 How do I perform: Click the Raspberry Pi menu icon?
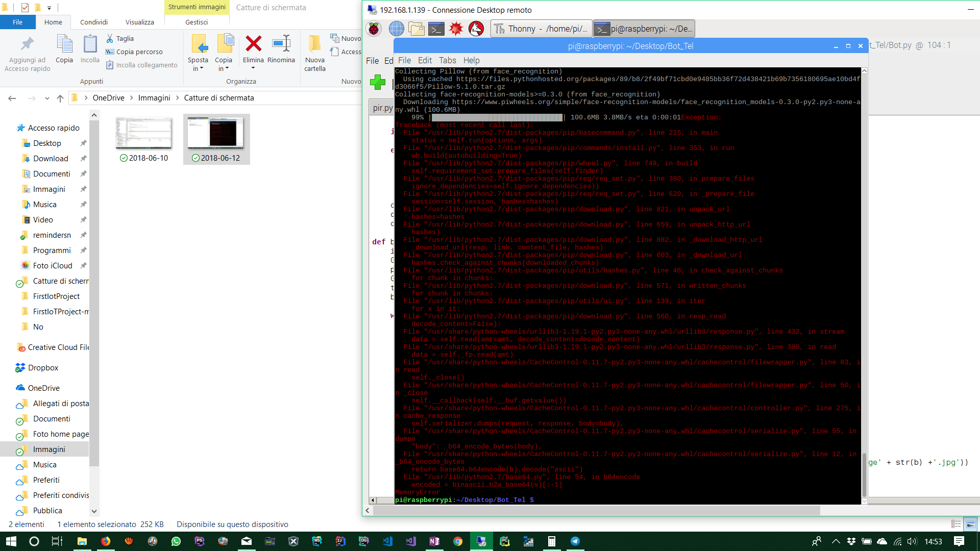374,29
